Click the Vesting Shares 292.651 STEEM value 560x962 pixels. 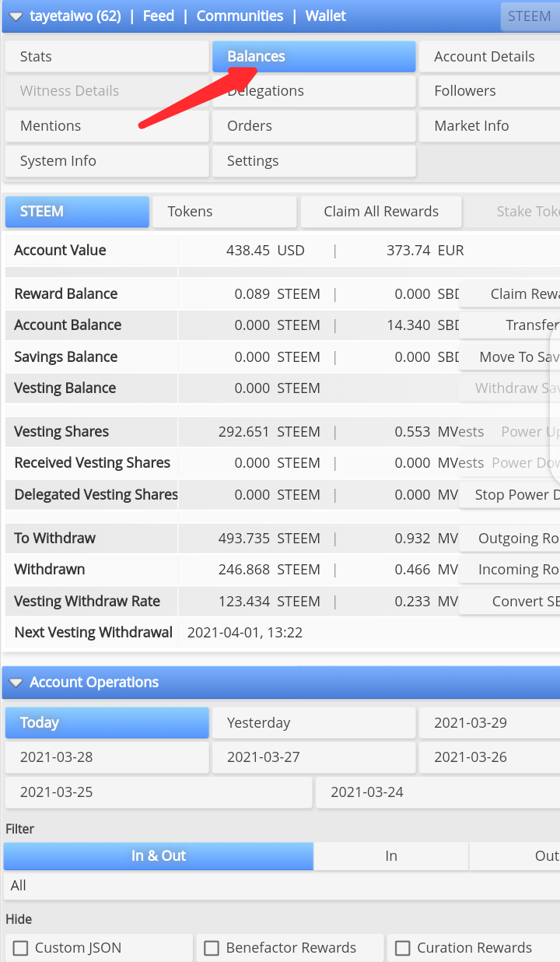pyautogui.click(x=269, y=432)
